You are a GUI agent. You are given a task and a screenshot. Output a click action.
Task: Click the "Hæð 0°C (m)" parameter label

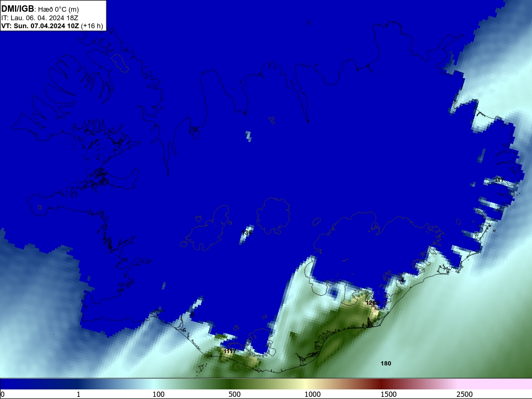59,10
